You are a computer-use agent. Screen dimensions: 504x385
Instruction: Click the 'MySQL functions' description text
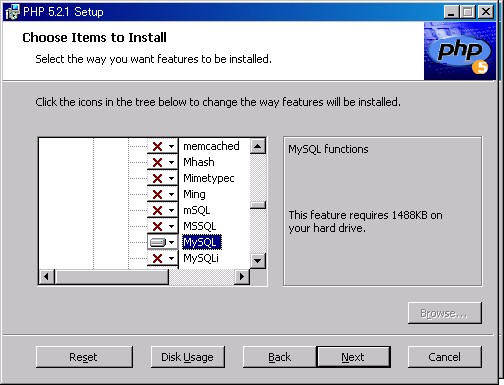point(328,149)
